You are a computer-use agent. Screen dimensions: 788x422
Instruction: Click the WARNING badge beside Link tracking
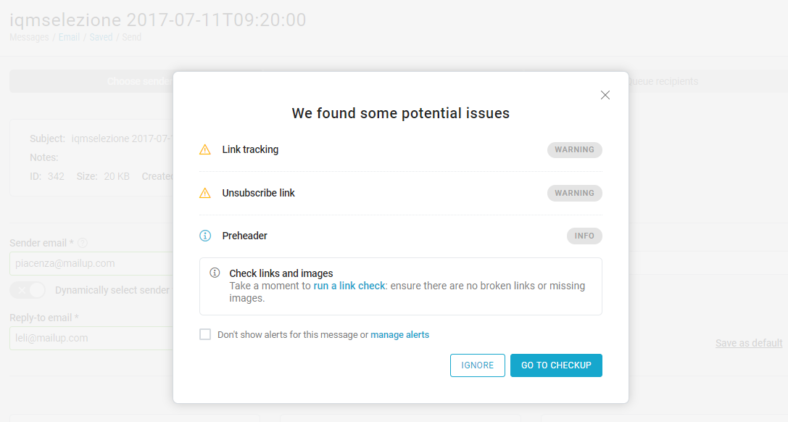pos(574,150)
